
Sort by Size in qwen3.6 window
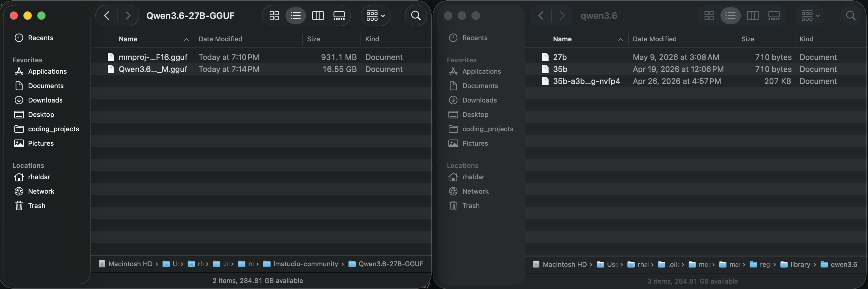click(748, 39)
